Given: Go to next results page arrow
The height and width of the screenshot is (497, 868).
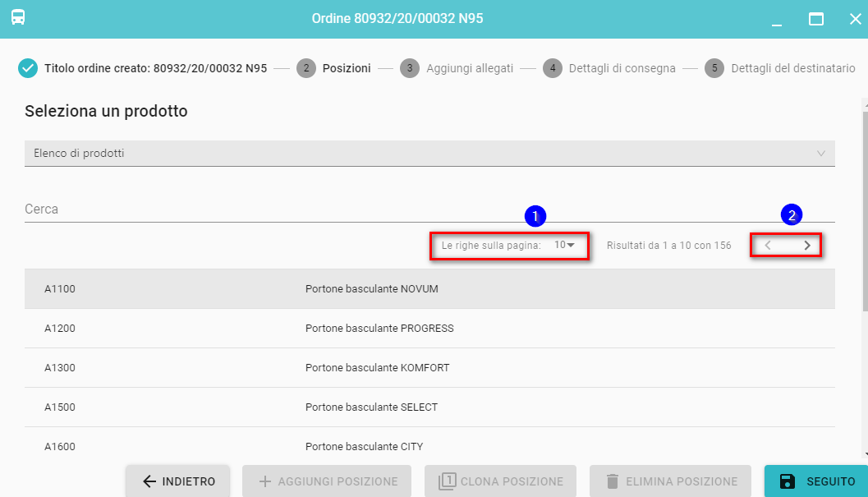Looking at the screenshot, I should [807, 245].
